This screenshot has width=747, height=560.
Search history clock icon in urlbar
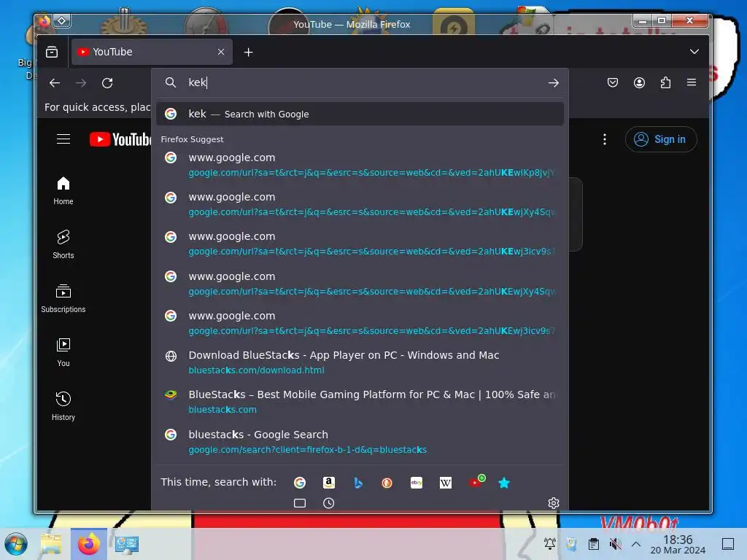[329, 503]
